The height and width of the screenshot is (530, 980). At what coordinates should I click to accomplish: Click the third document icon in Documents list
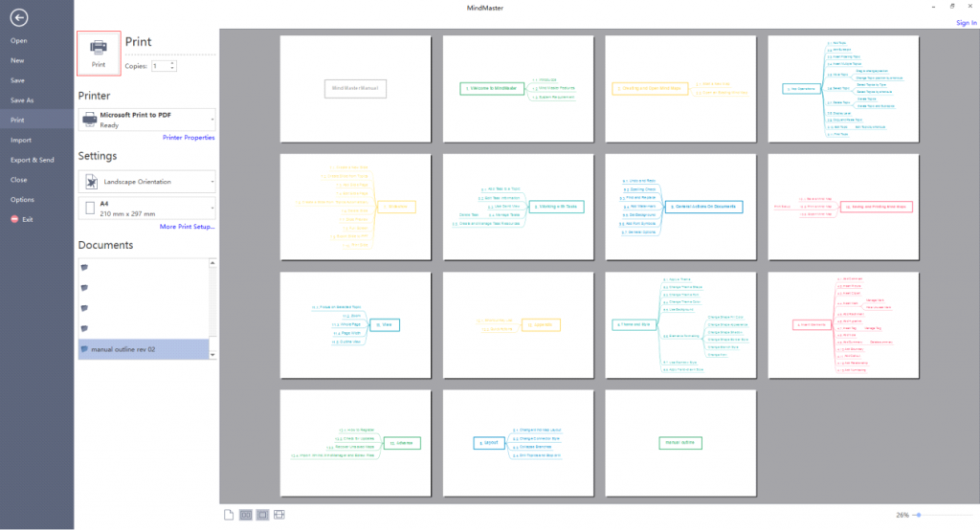click(x=84, y=308)
